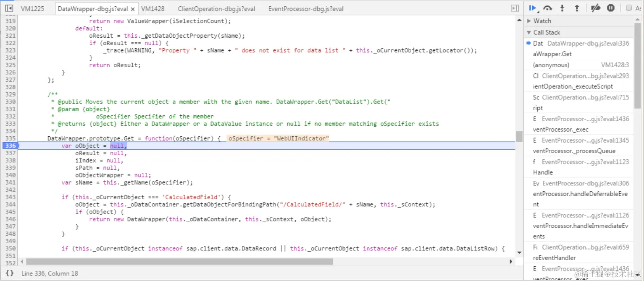Screen dimensions: 644x281
Task: Show the file navigator sidebar
Action: click(9, 8)
